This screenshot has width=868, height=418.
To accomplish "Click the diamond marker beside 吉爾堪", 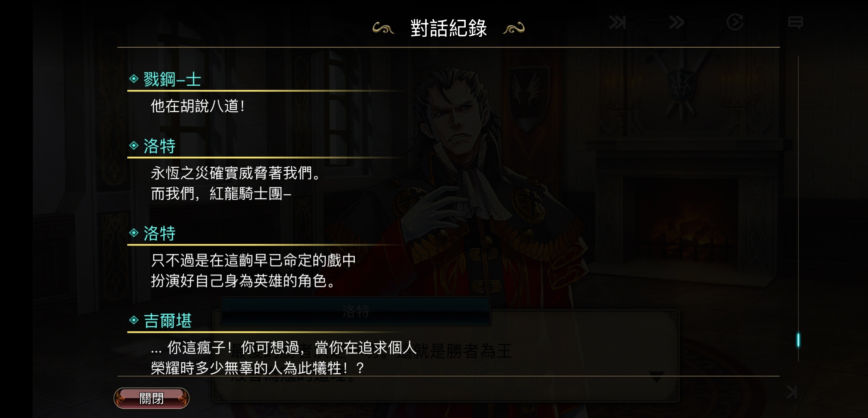I will click(134, 320).
